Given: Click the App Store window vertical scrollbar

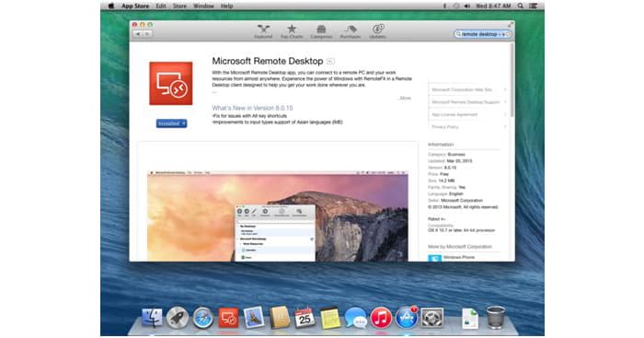Looking at the screenshot, I should point(512,80).
